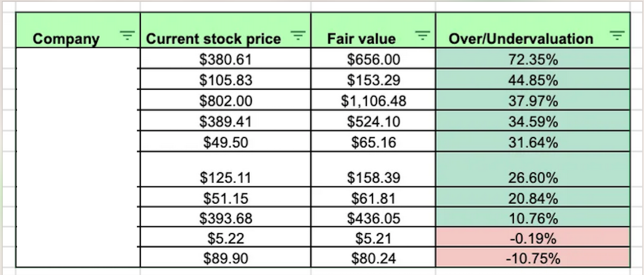The image size is (644, 275).
Task: Open the filter icon on the Company header
Action: pos(127,34)
